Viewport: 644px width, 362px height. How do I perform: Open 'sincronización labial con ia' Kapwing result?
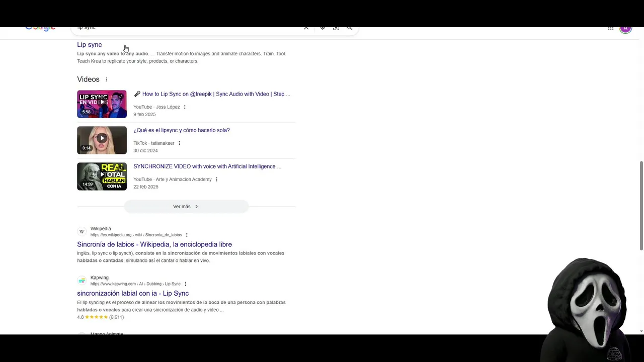[x=133, y=293]
